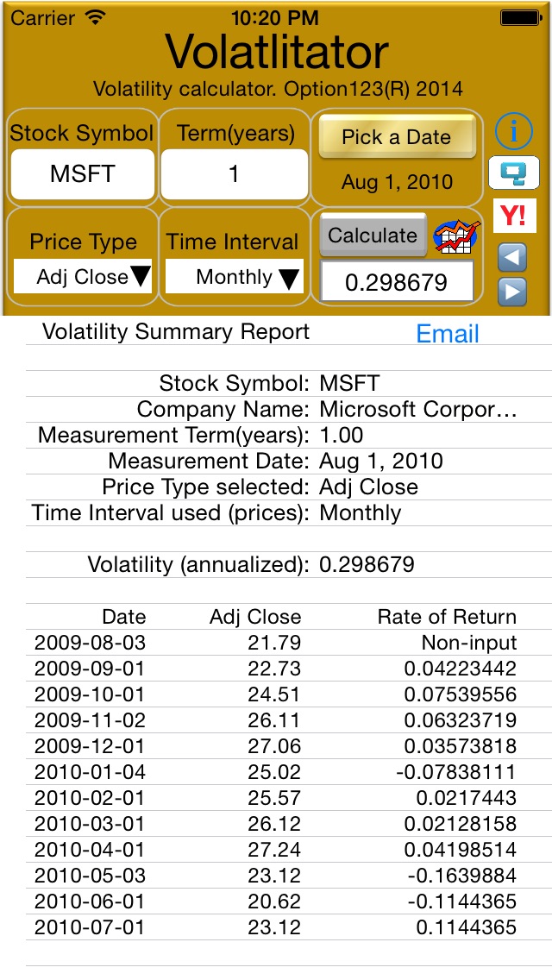Open the stock chart icon
Viewport: 552px width, 980px height.
[456, 236]
